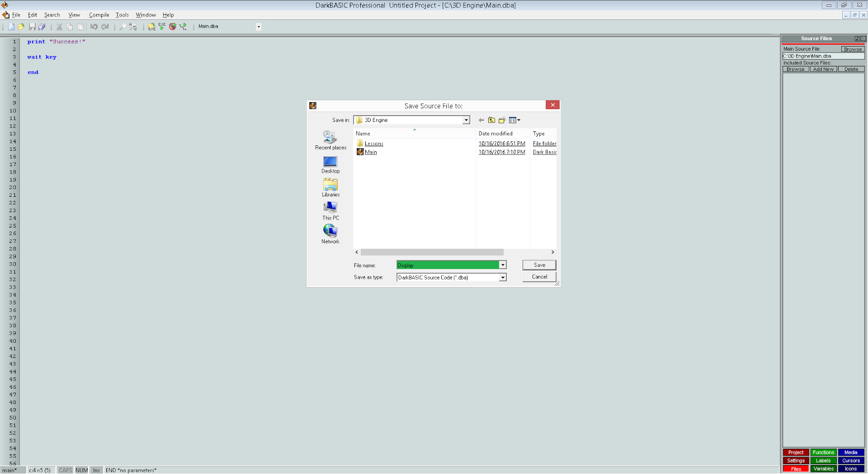Click the File name field containing Display
This screenshot has height=474, width=868.
coord(447,265)
